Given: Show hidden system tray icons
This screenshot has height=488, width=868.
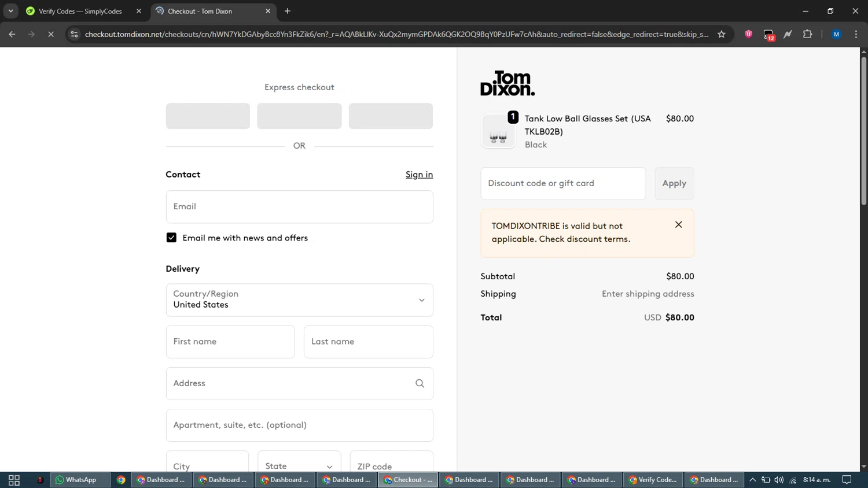Looking at the screenshot, I should (752, 480).
